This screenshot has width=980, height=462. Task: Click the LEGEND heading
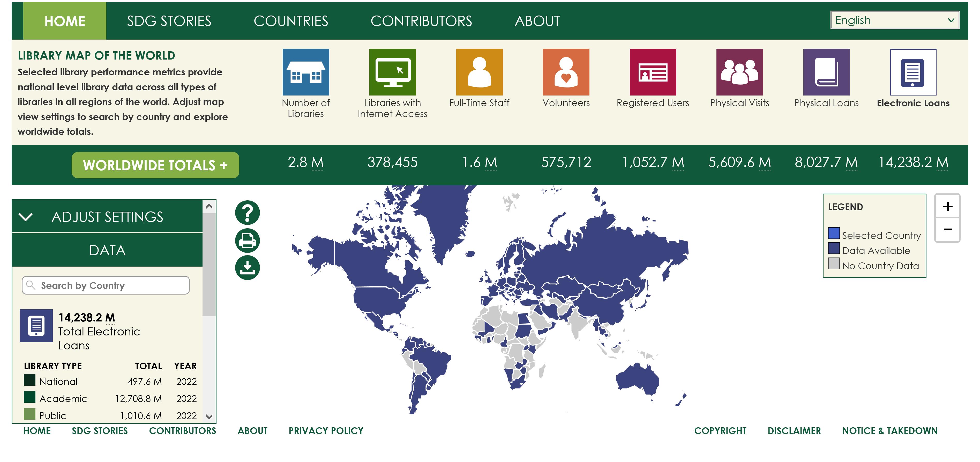pos(845,207)
